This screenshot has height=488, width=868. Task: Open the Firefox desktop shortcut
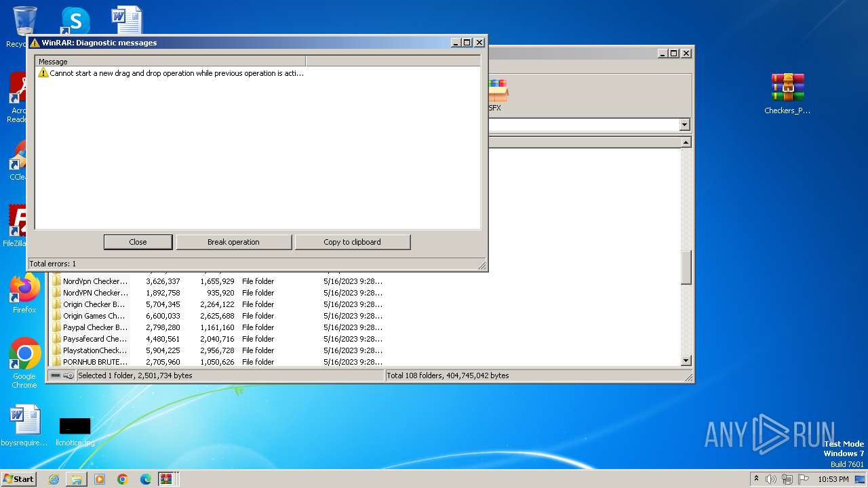(24, 293)
